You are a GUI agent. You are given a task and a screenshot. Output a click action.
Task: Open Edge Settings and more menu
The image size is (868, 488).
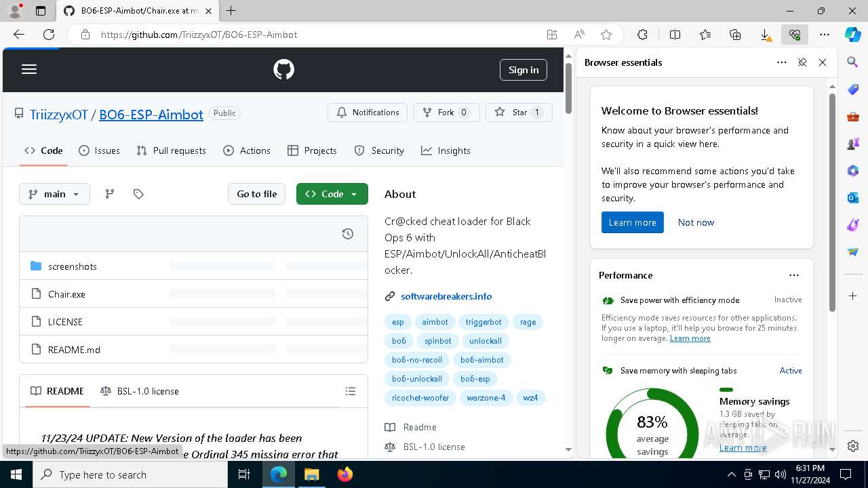(825, 35)
